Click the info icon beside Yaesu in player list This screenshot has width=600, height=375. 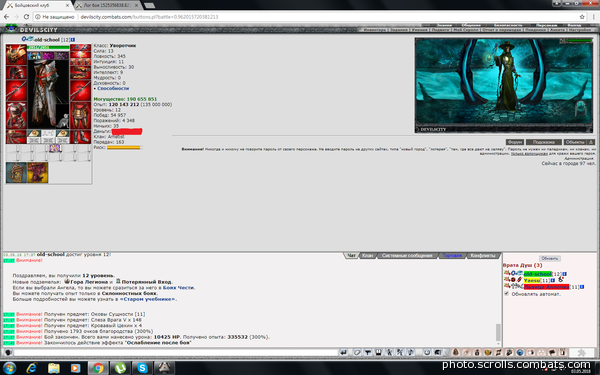pos(553,280)
